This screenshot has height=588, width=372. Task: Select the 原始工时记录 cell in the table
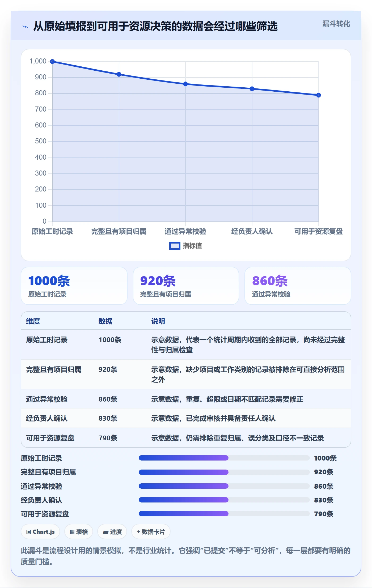[x=47, y=340]
